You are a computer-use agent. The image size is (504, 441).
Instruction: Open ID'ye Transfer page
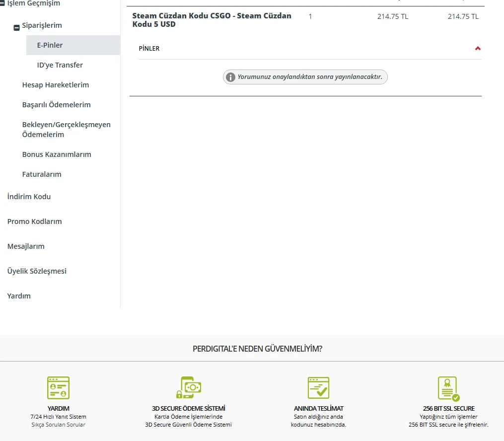pyautogui.click(x=60, y=65)
